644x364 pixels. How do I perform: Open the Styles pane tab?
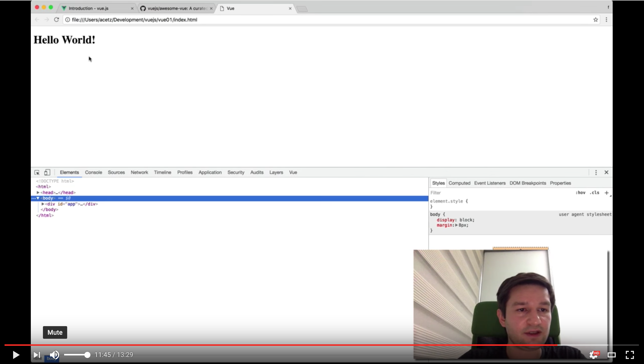(x=438, y=183)
